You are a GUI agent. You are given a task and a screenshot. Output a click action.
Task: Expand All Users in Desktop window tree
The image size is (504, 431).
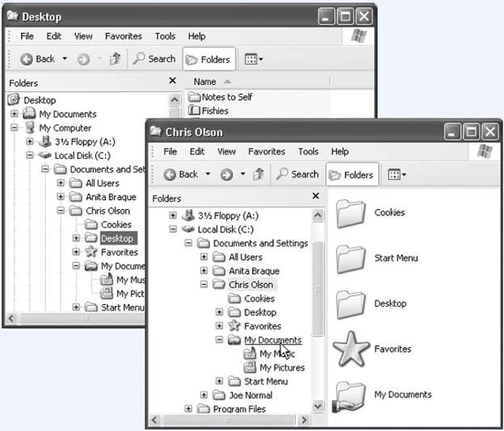click(x=61, y=182)
